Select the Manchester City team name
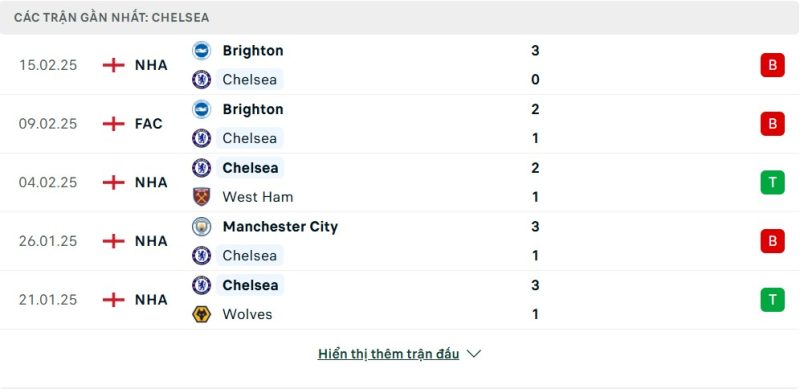 click(280, 227)
